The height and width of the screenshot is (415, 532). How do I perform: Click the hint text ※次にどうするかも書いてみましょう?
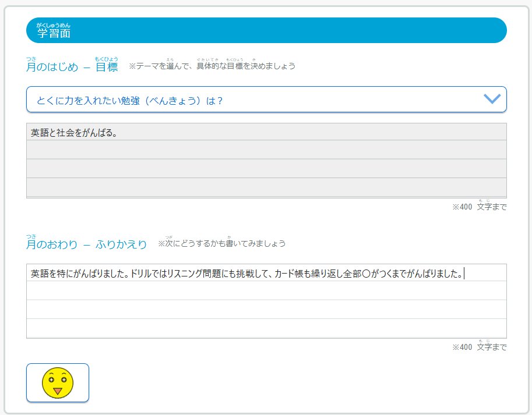click(x=221, y=243)
